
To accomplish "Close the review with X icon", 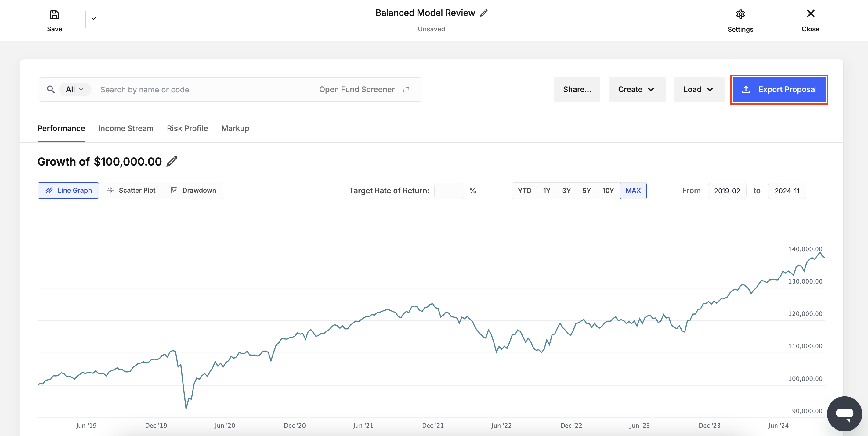I will (810, 13).
